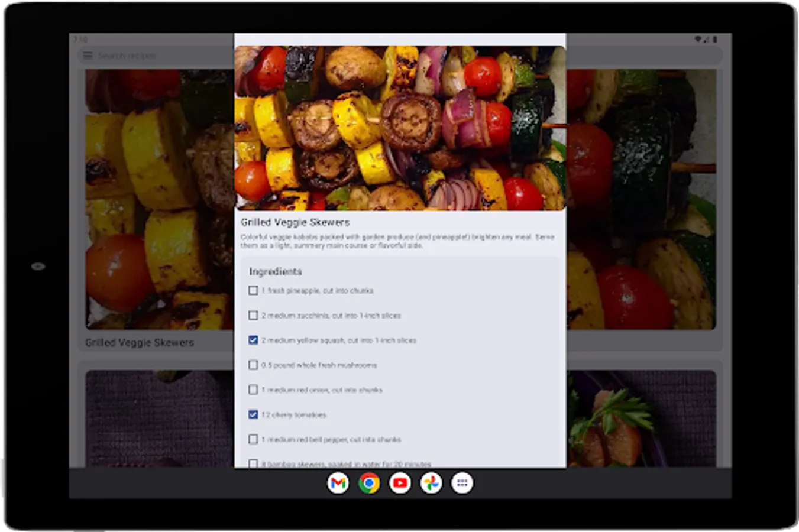Open the Gmail app in the dock
This screenshot has width=799, height=532.
tap(338, 484)
